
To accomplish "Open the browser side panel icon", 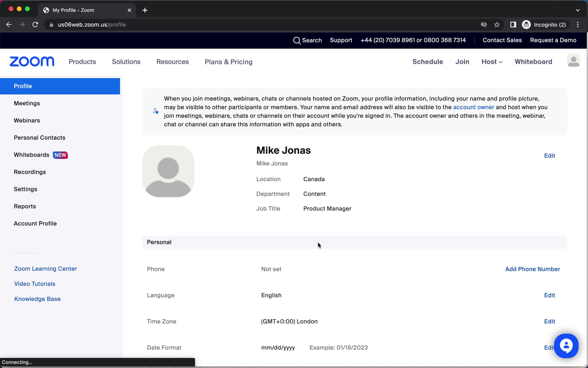I will pyautogui.click(x=513, y=25).
